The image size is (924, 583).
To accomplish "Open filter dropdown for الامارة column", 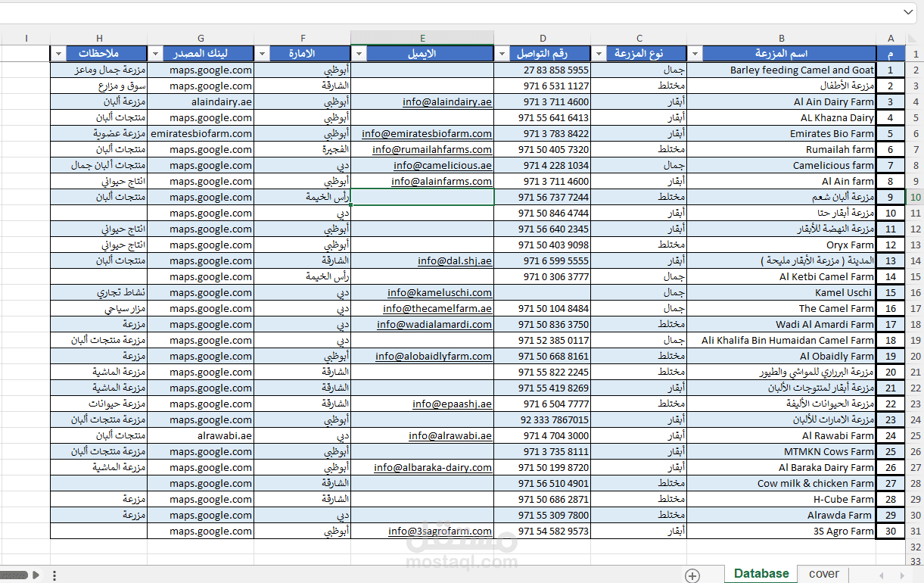I will (x=262, y=54).
